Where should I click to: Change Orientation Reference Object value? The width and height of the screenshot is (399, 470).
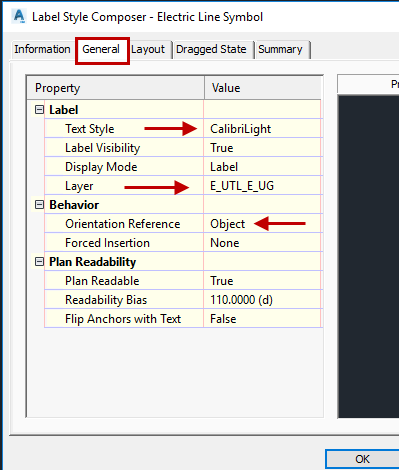[262, 224]
